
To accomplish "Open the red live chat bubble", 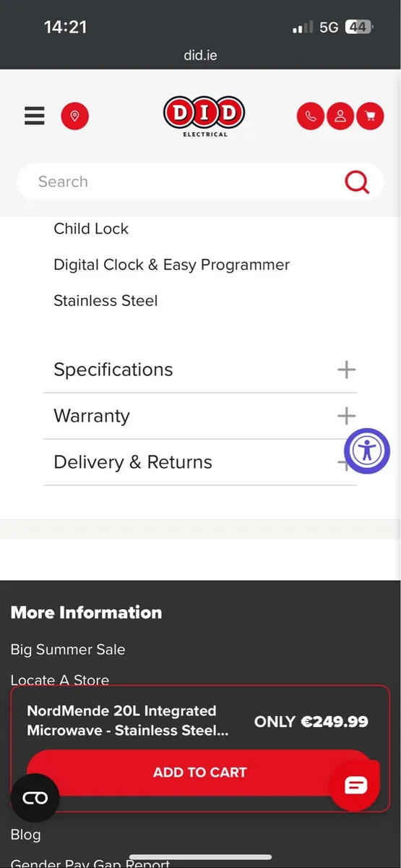I will pos(355,786).
